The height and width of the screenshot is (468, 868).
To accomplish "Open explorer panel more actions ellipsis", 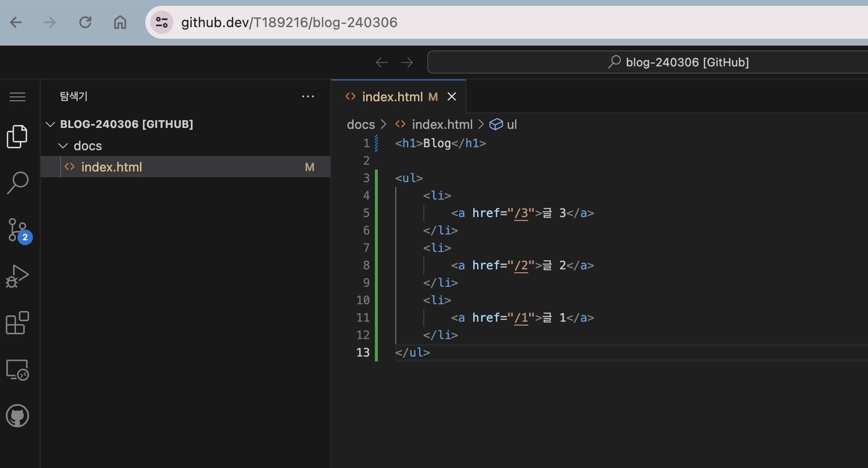I will point(308,96).
